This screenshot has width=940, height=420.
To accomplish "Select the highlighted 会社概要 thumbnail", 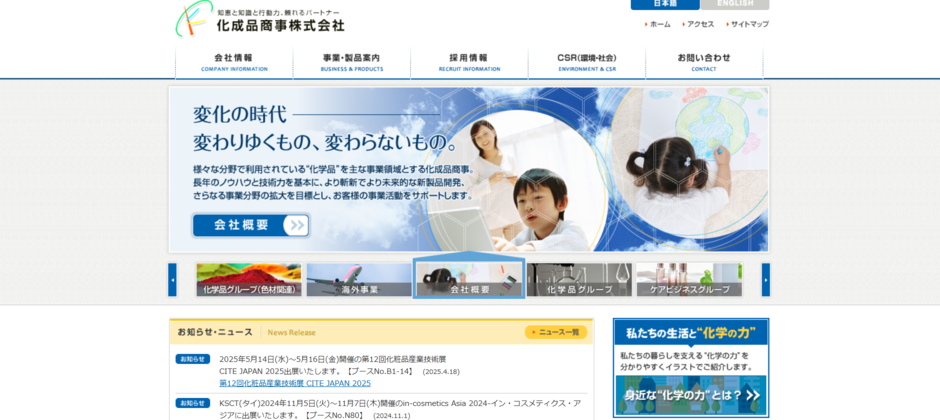I will pos(469,280).
